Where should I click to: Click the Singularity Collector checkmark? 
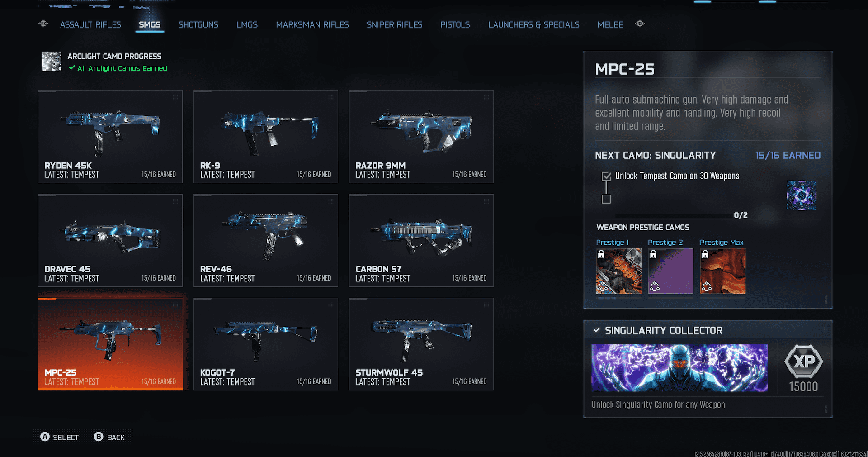(597, 330)
